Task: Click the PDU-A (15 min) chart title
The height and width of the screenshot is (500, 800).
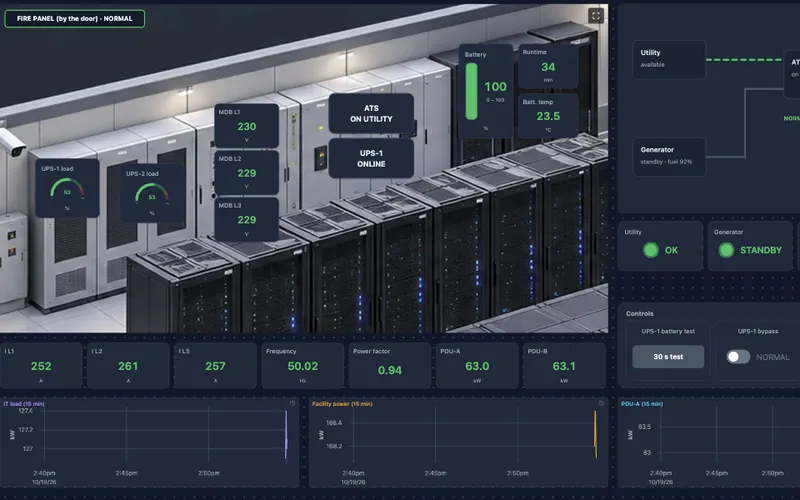Action: tap(642, 404)
